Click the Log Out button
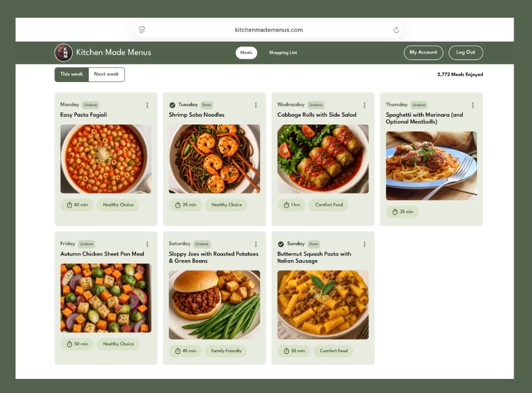Viewport: 532px width, 393px height. (465, 53)
